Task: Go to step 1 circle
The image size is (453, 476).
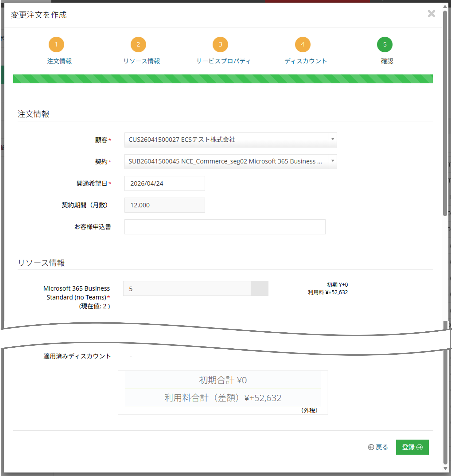Action: coord(56,44)
